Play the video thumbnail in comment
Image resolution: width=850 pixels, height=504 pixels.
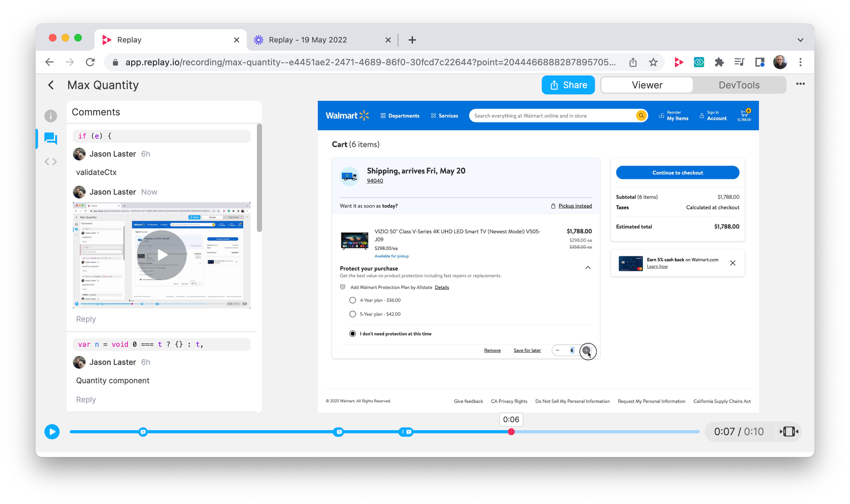(162, 255)
